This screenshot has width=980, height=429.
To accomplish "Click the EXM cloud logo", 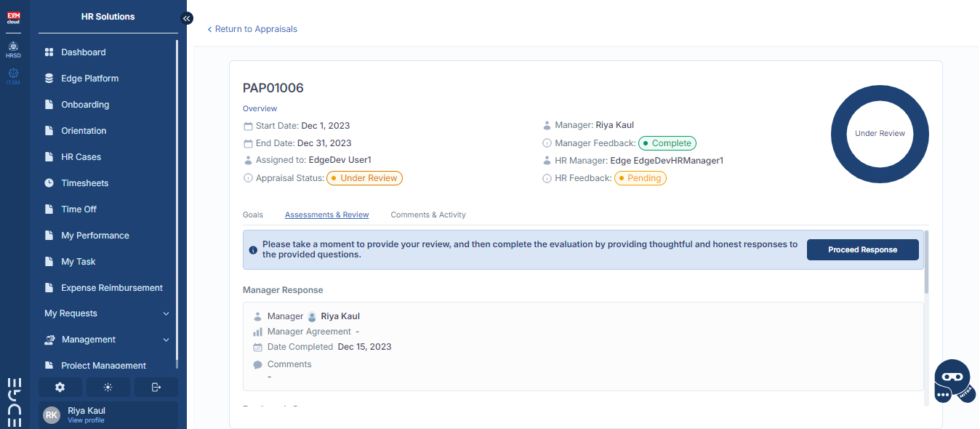I will click(13, 18).
